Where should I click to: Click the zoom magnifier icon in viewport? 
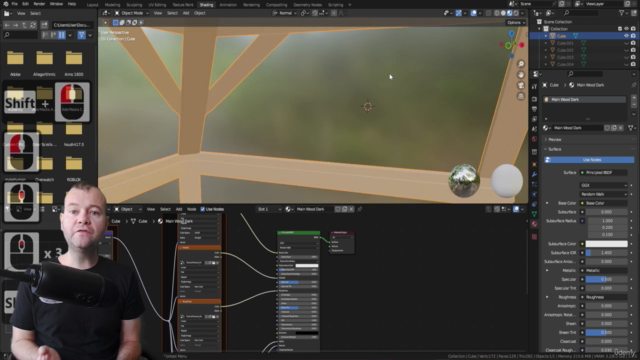(521, 64)
